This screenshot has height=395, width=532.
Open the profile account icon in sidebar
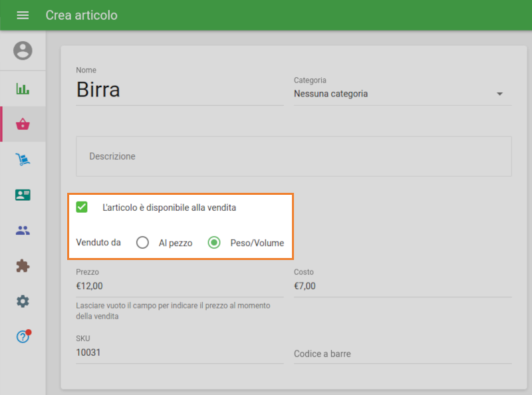tap(22, 52)
